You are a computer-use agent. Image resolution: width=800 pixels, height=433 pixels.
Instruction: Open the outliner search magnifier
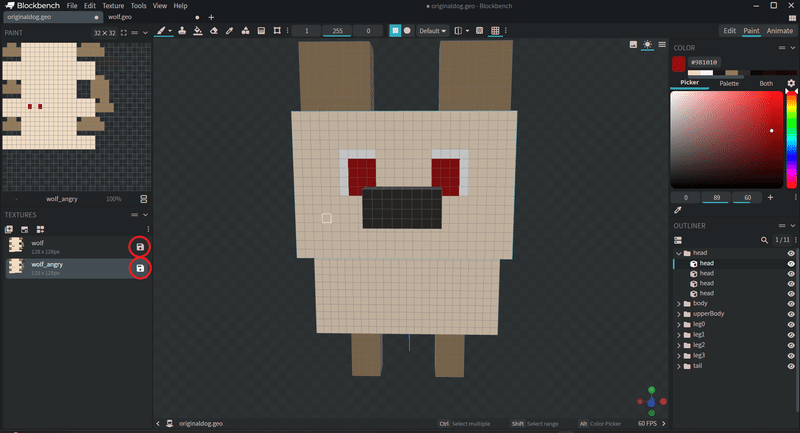[765, 240]
